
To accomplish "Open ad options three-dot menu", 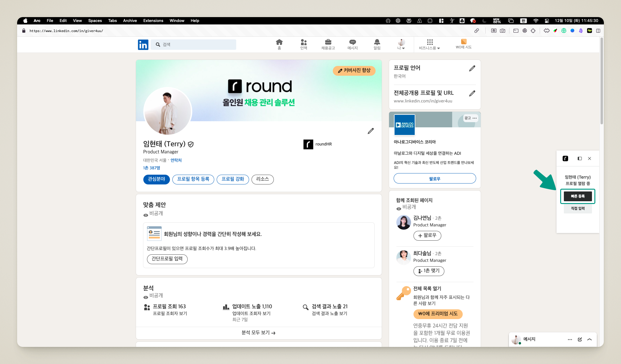I will click(475, 118).
